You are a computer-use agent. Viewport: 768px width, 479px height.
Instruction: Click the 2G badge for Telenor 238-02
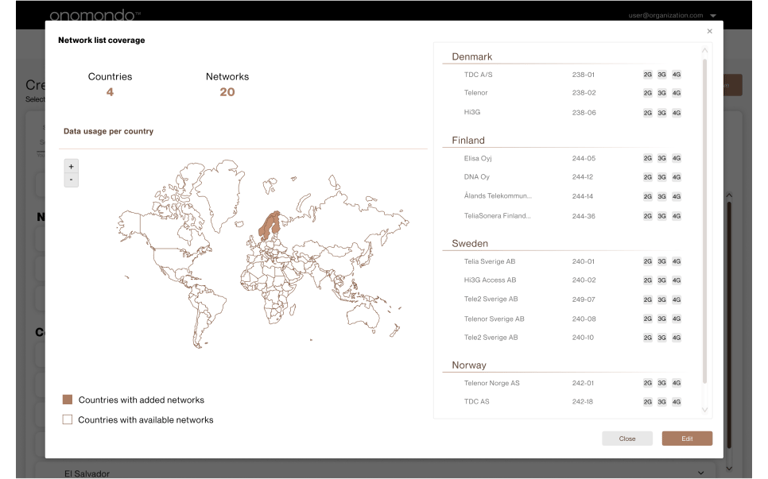(x=648, y=93)
